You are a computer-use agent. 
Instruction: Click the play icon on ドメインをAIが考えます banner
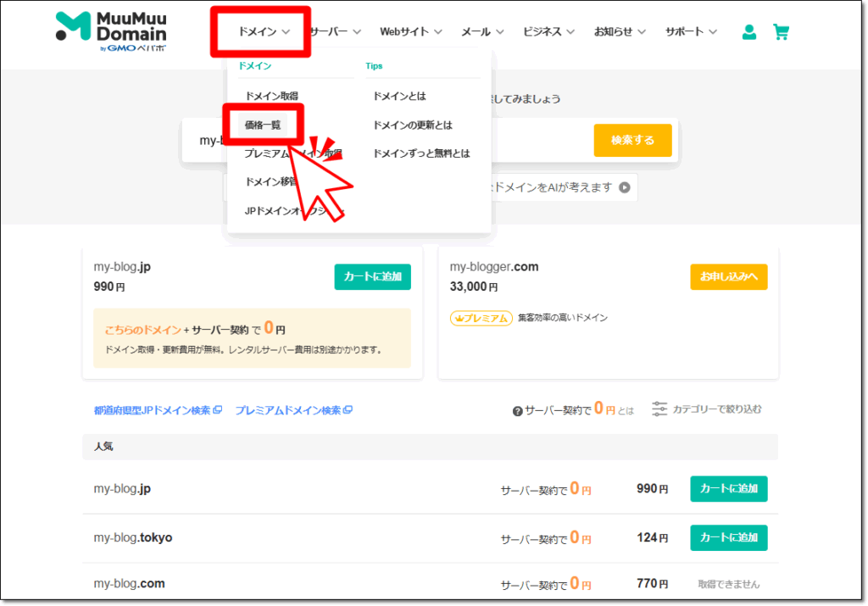click(625, 188)
